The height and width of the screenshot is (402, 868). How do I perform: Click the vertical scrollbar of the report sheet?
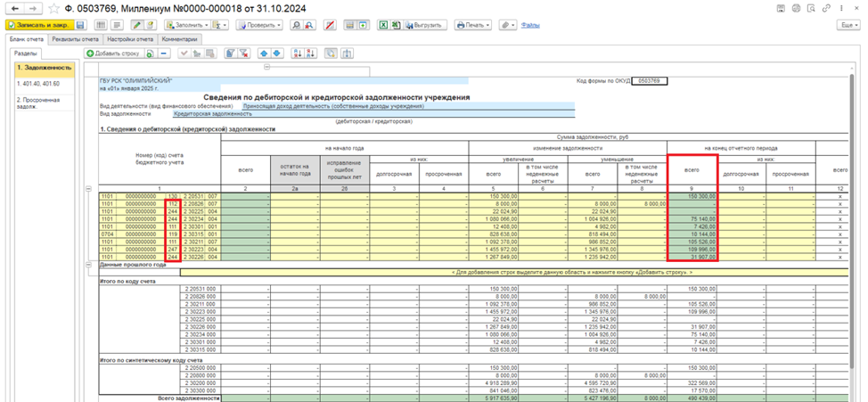point(853,221)
